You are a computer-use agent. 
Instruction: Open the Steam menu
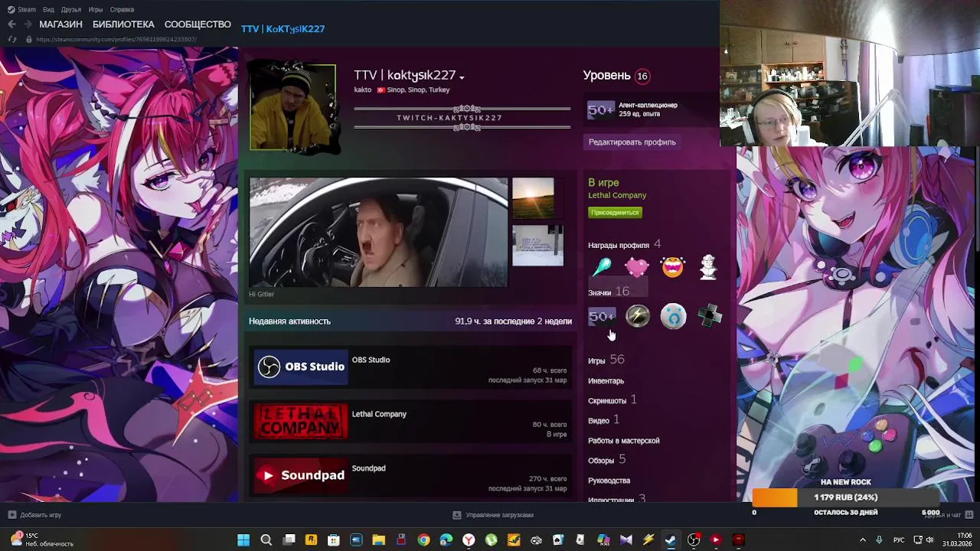[21, 10]
